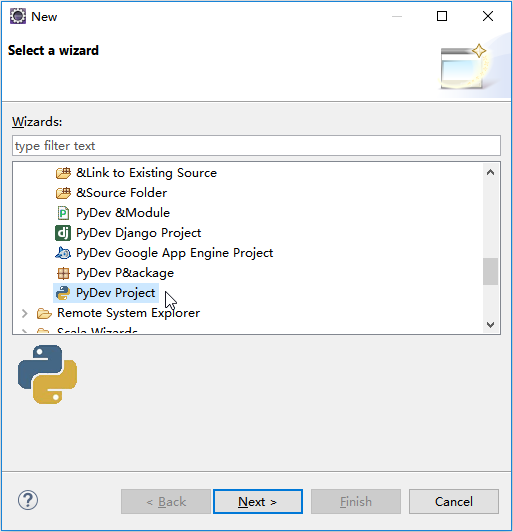
Task: Click the Source Folder wizard icon
Action: [x=63, y=193]
